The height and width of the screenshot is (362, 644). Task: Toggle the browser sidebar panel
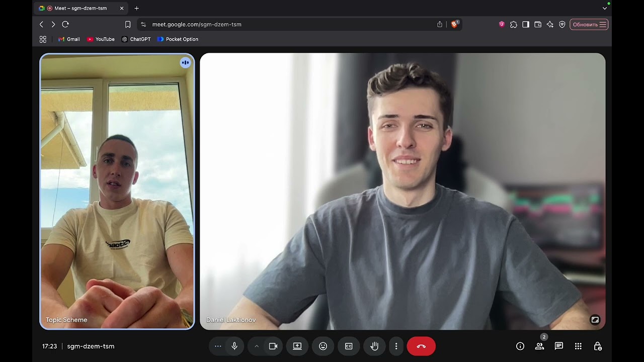tap(526, 24)
